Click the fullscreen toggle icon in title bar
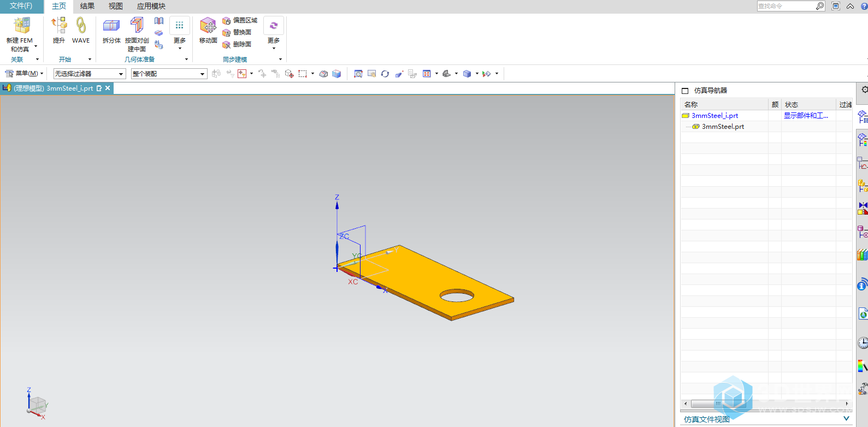This screenshot has width=868, height=427. pyautogui.click(x=836, y=6)
